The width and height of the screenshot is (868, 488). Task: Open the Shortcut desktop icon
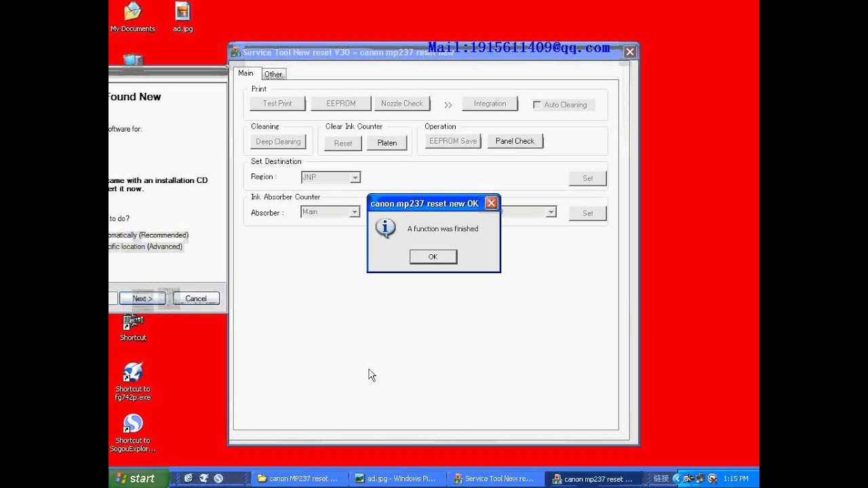click(133, 327)
